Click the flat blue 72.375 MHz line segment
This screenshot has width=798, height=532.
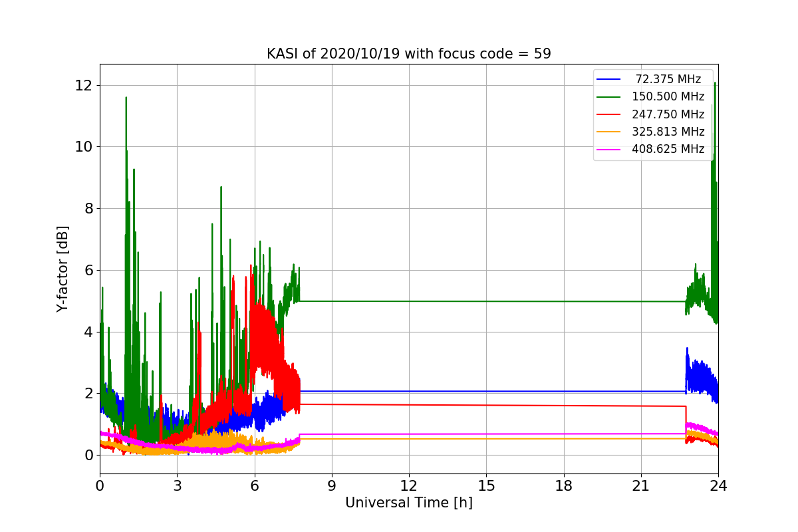click(492, 391)
